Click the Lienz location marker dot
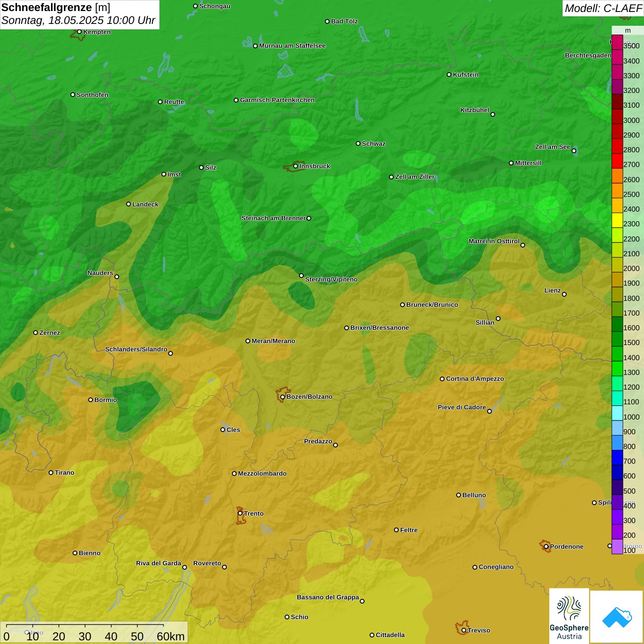The width and height of the screenshot is (644, 644). tap(564, 294)
